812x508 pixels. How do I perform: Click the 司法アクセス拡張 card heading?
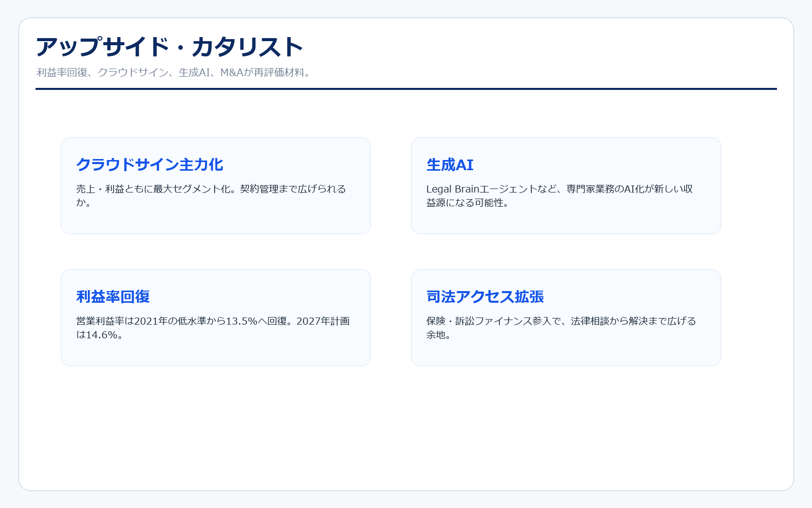click(x=485, y=297)
